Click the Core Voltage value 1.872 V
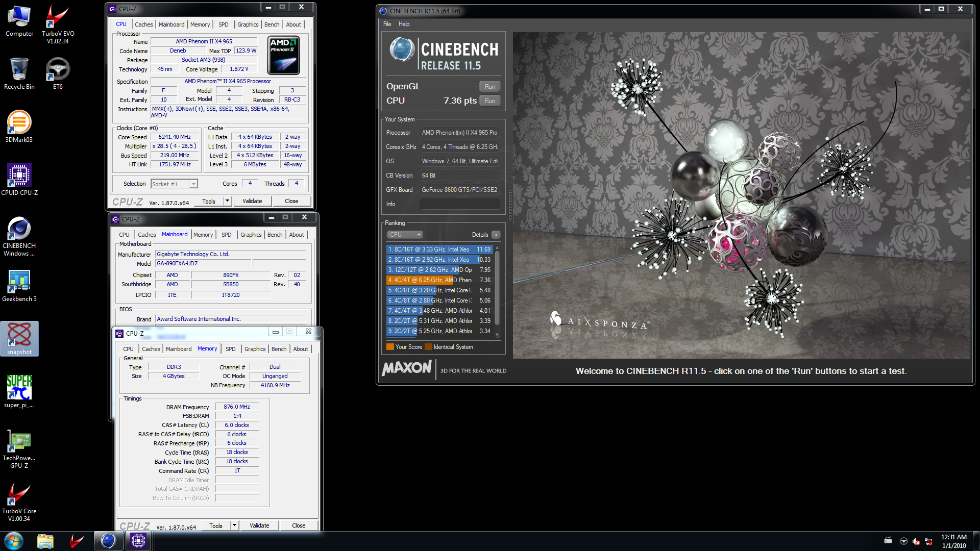The height and width of the screenshot is (551, 980). (239, 69)
